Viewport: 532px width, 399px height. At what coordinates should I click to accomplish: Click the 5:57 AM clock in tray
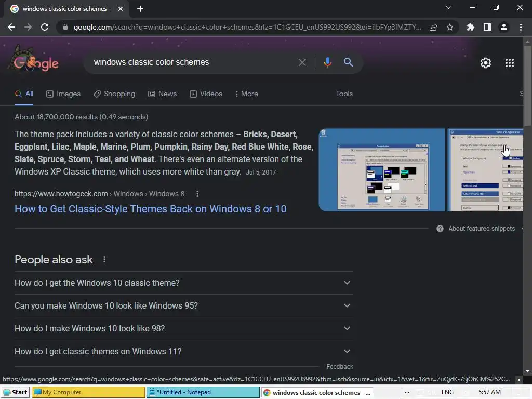click(489, 392)
